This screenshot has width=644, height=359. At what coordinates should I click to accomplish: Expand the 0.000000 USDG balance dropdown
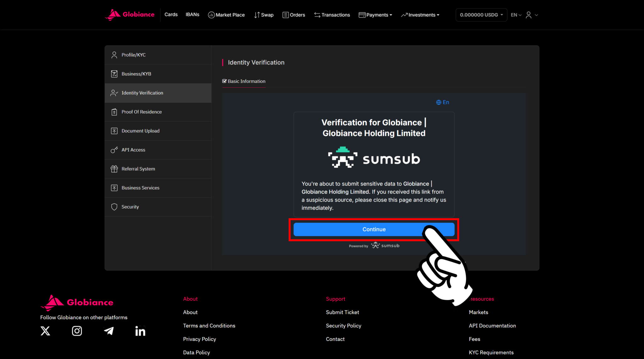[x=481, y=15]
